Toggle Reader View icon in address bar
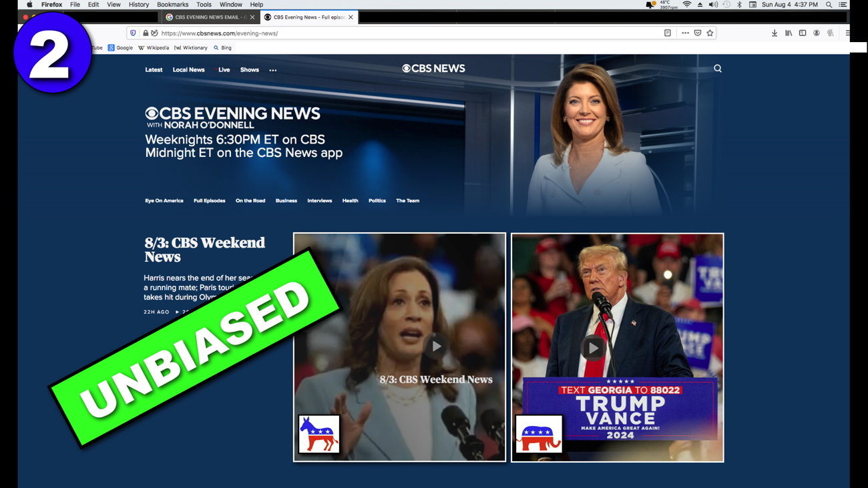 pyautogui.click(x=668, y=33)
